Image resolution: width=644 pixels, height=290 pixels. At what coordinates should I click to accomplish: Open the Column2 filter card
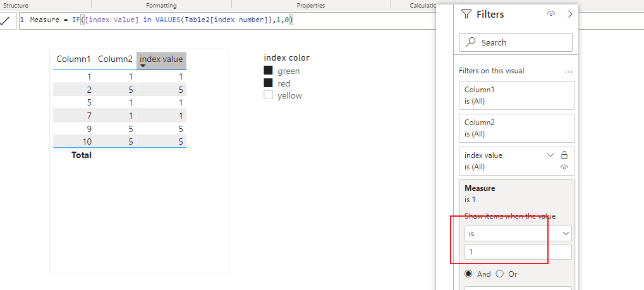tap(517, 128)
